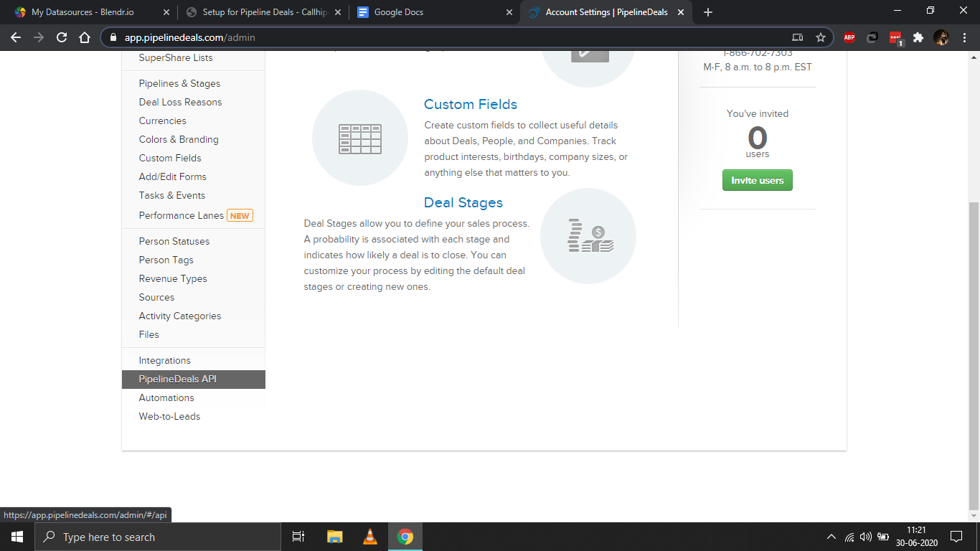Open Chrome three-dot menu
Image resolution: width=980 pixels, height=551 pixels.
pos(964,37)
